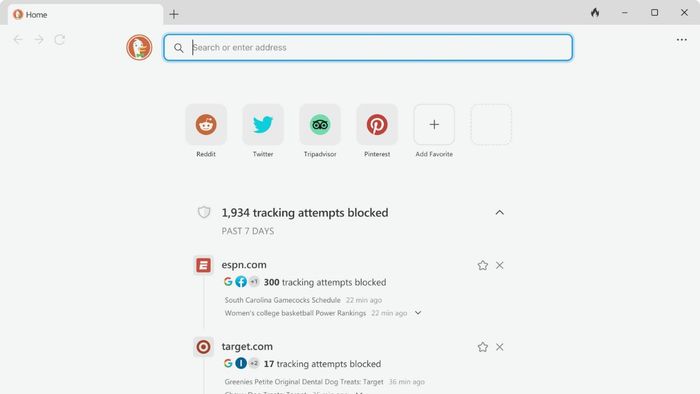Favorite target.com with star icon
This screenshot has height=394, width=700.
[483, 347]
